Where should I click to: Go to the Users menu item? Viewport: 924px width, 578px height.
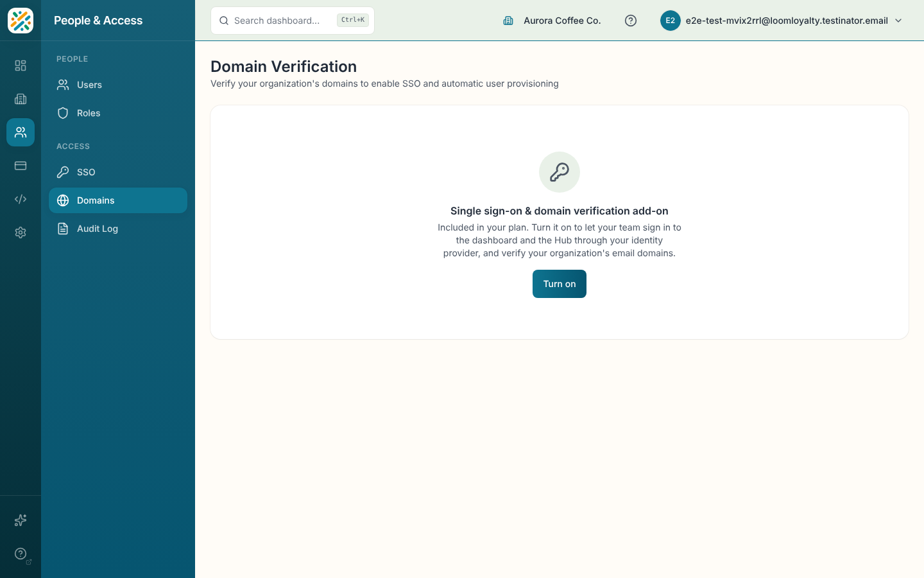(118, 85)
